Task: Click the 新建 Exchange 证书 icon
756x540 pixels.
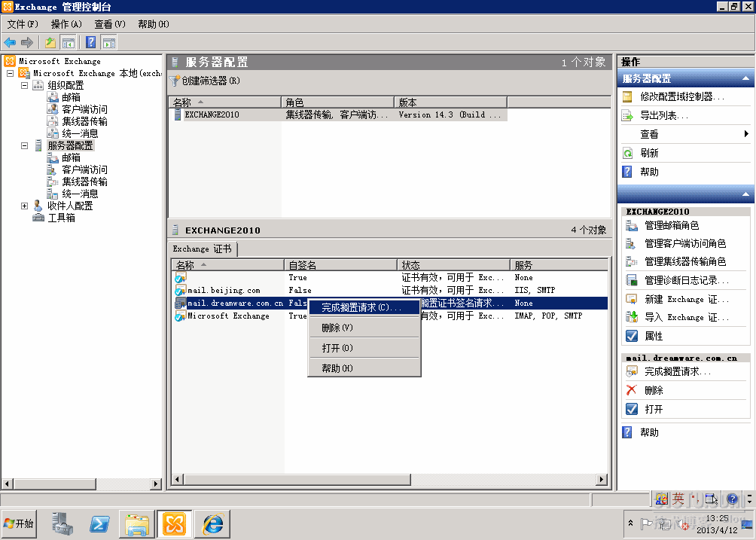Action: [632, 300]
